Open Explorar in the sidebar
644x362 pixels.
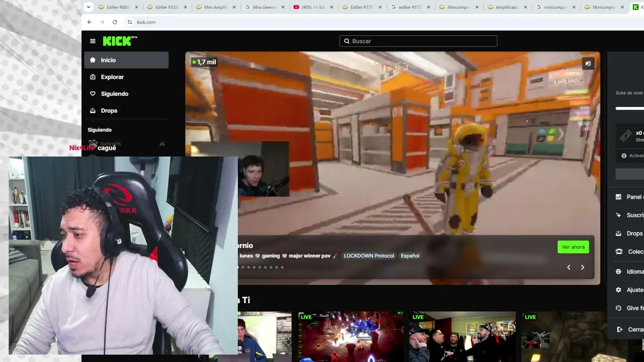click(x=126, y=77)
